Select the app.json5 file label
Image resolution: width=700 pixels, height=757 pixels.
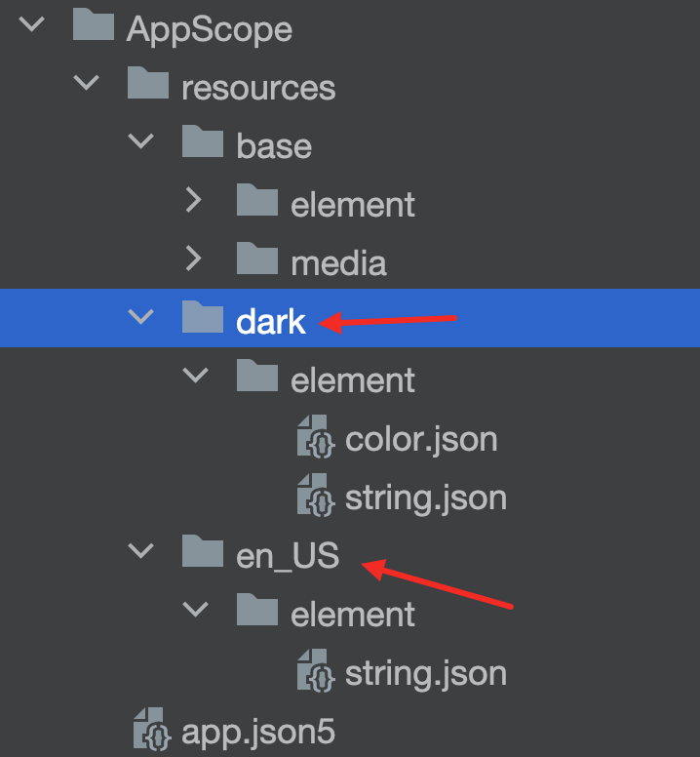pos(258,733)
